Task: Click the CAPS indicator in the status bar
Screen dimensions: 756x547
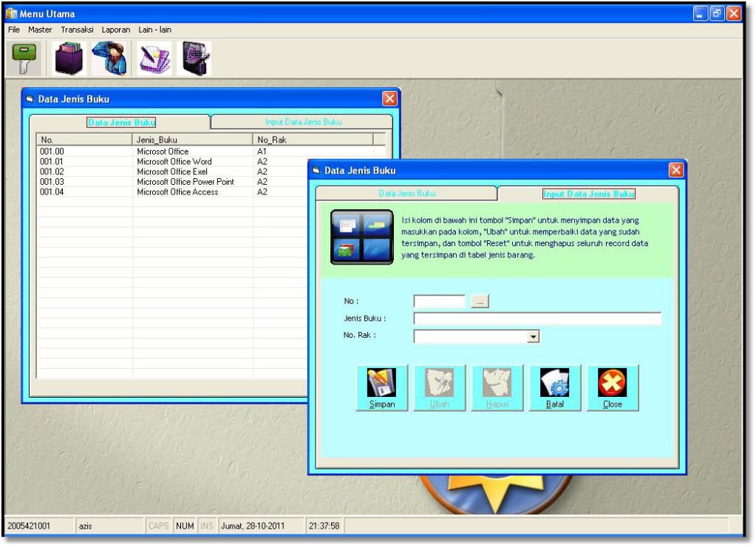Action: (x=158, y=526)
